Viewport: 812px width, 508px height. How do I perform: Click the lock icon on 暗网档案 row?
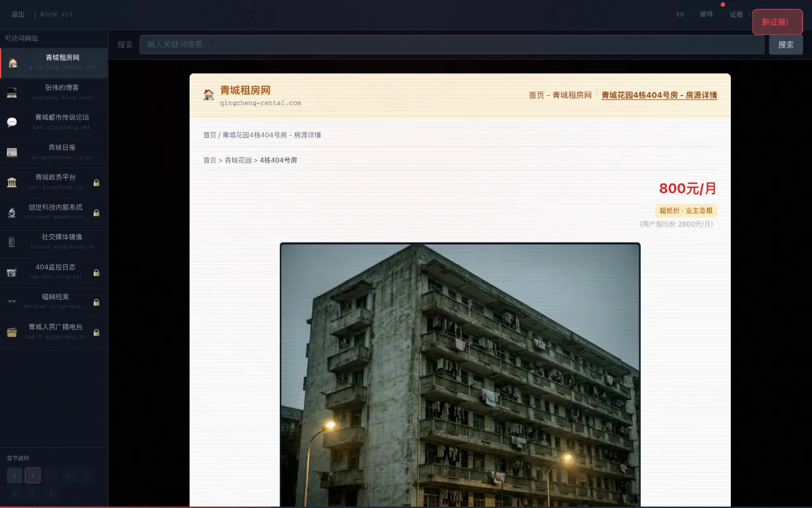[x=96, y=302]
